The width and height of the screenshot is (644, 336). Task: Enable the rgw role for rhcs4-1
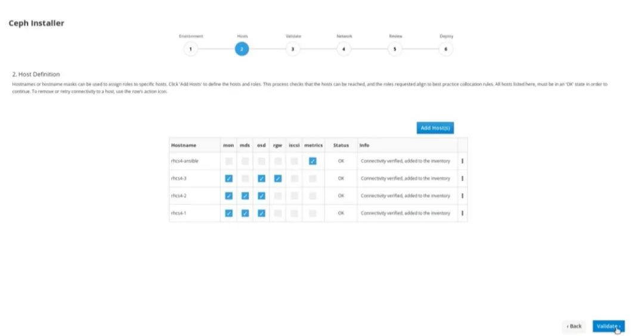[x=278, y=213]
